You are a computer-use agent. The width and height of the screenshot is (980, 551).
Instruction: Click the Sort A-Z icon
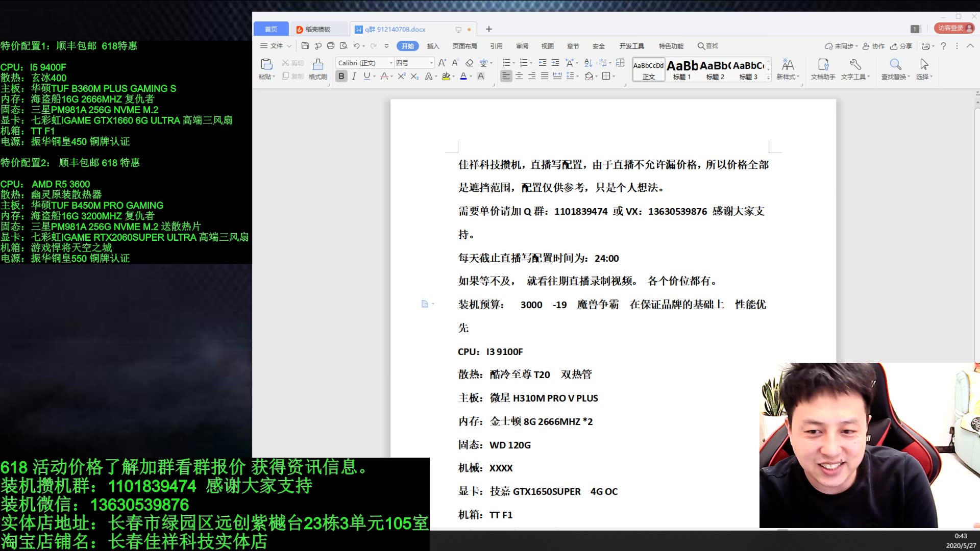pos(588,63)
